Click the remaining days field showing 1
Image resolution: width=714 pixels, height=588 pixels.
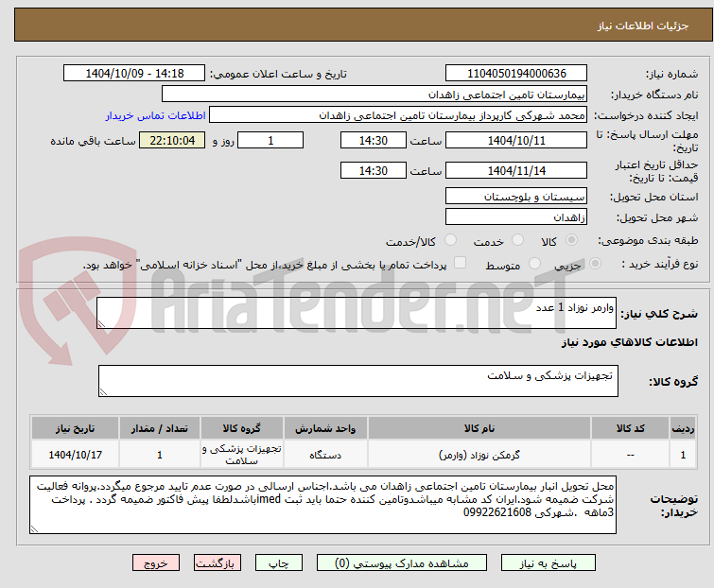pos(270,140)
